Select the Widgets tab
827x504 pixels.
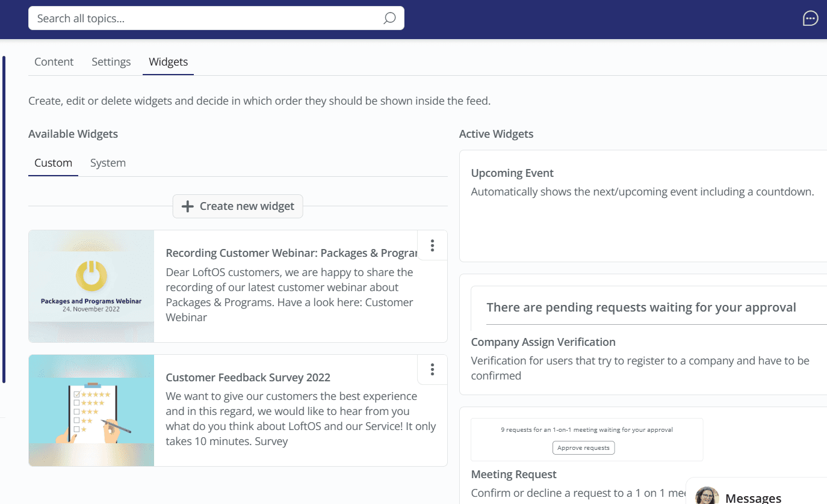tap(168, 62)
